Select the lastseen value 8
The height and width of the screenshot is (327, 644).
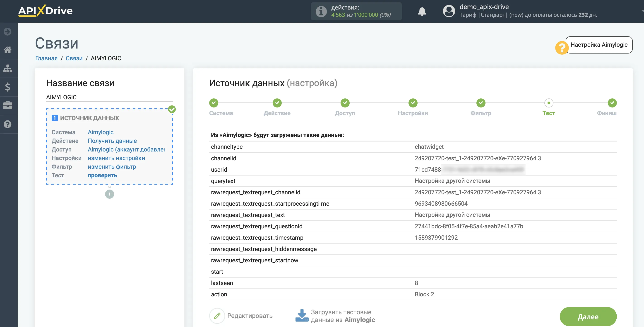click(416, 283)
